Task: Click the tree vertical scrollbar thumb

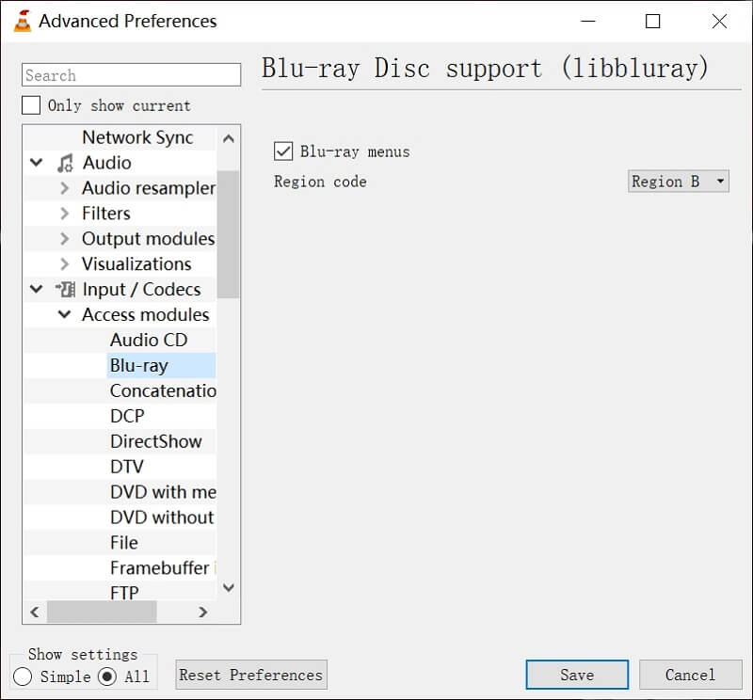Action: click(228, 234)
